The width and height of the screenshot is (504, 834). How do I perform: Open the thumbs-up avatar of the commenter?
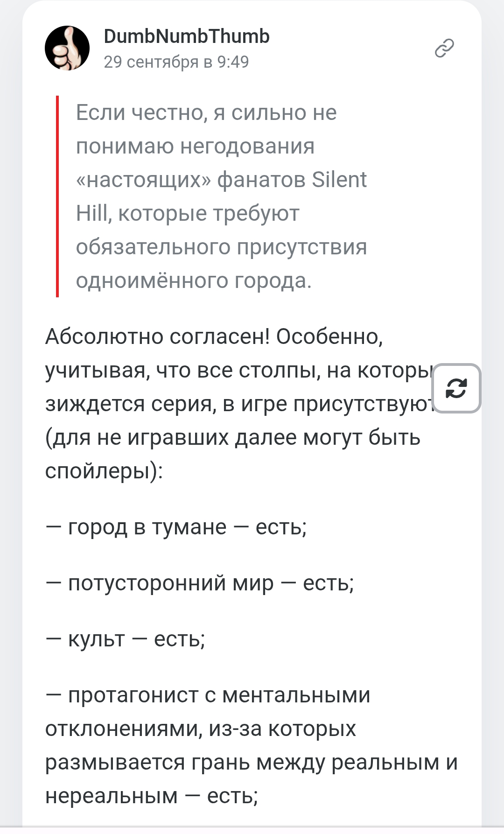[67, 48]
